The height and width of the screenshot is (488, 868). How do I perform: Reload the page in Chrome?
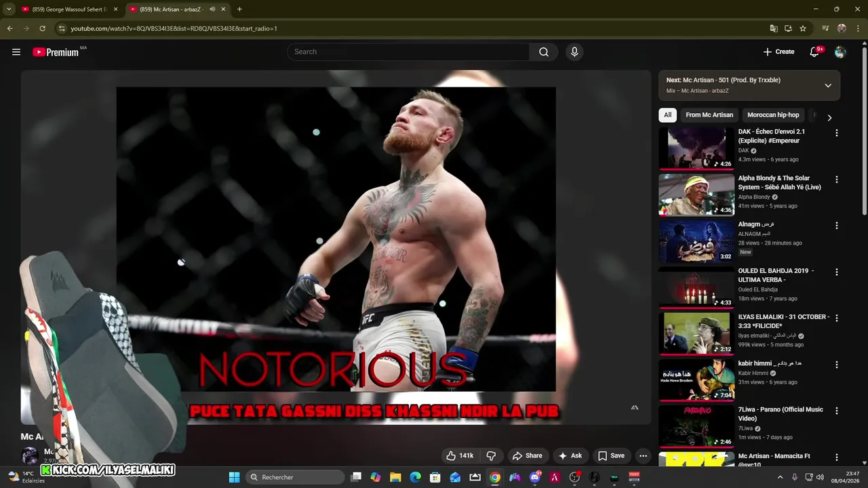coord(42,28)
